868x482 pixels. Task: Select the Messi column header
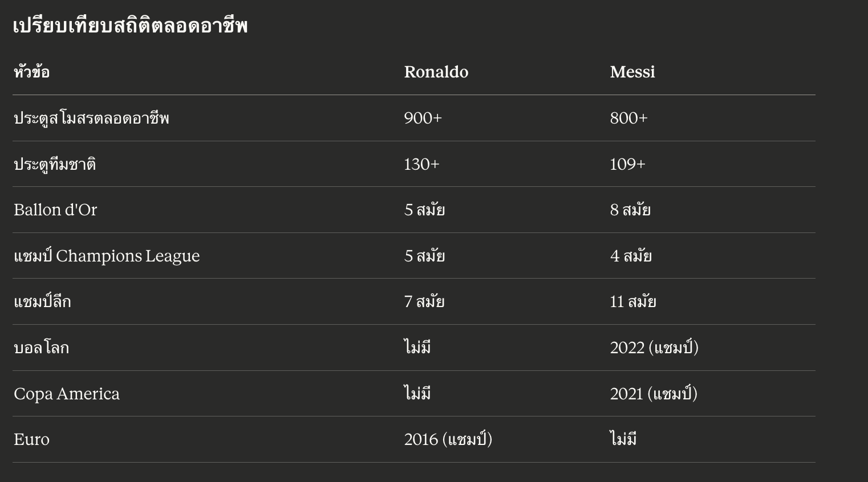632,72
